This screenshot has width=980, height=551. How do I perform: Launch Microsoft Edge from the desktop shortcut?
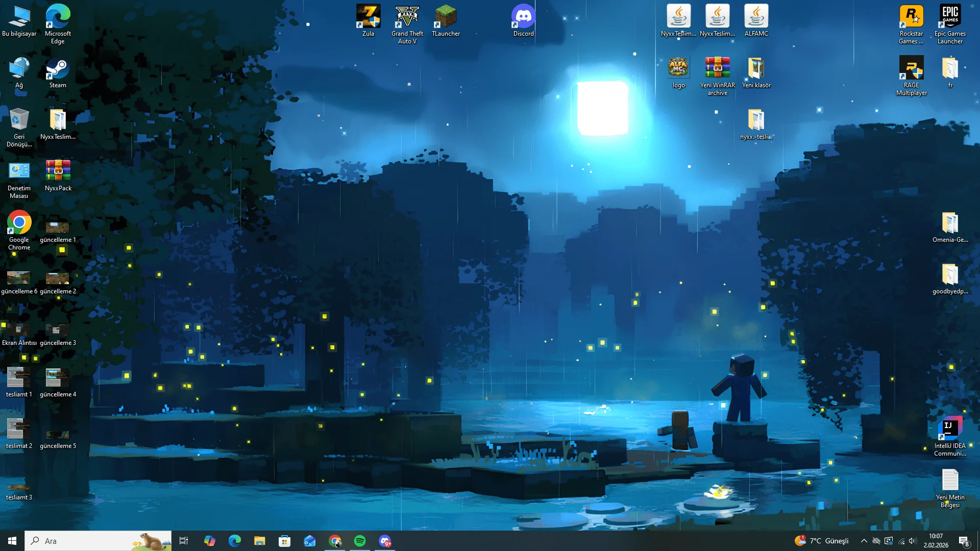58,24
